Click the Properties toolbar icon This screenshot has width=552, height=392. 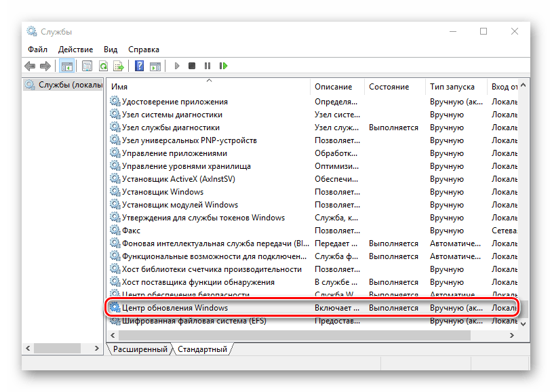[87, 66]
